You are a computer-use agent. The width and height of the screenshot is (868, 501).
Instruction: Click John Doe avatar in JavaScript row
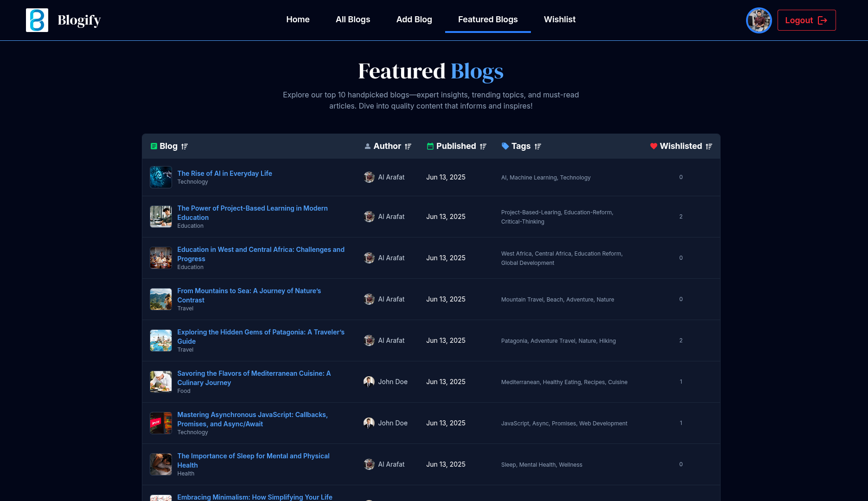[x=369, y=423]
